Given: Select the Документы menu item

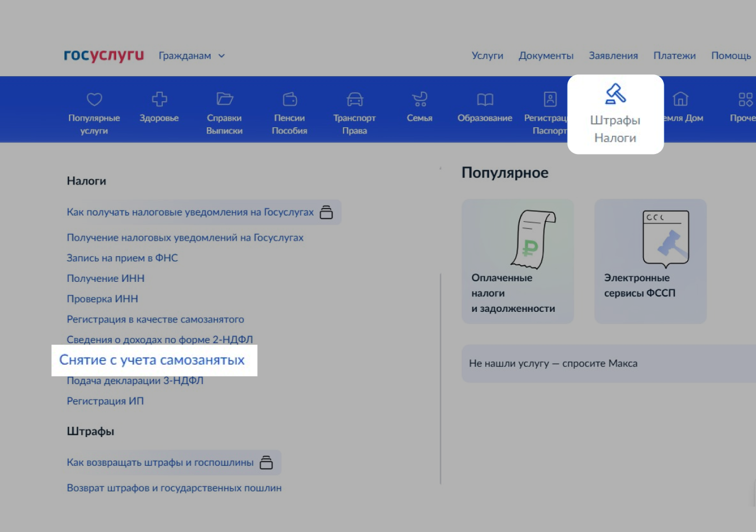Looking at the screenshot, I should click(546, 56).
